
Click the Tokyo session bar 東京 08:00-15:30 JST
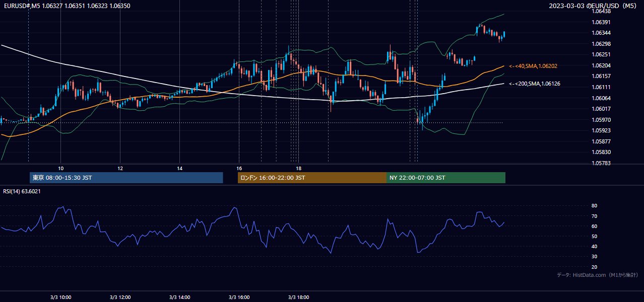click(126, 178)
